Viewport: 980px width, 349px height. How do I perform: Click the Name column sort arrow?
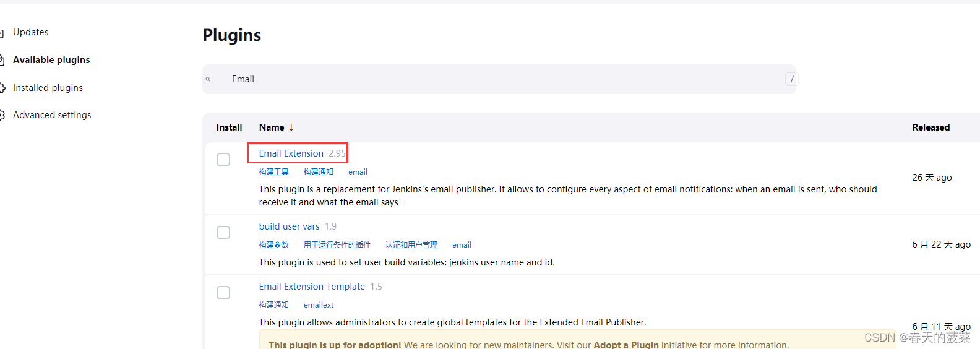click(291, 127)
